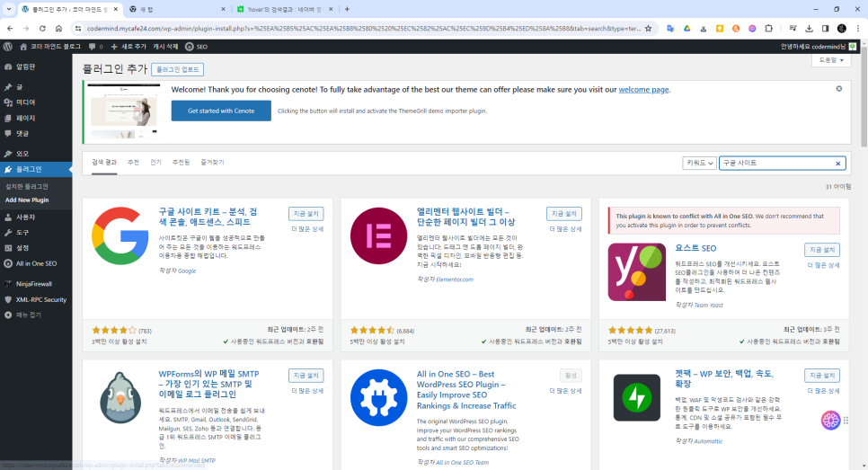
Task: Open the welcome page link
Action: click(x=643, y=90)
